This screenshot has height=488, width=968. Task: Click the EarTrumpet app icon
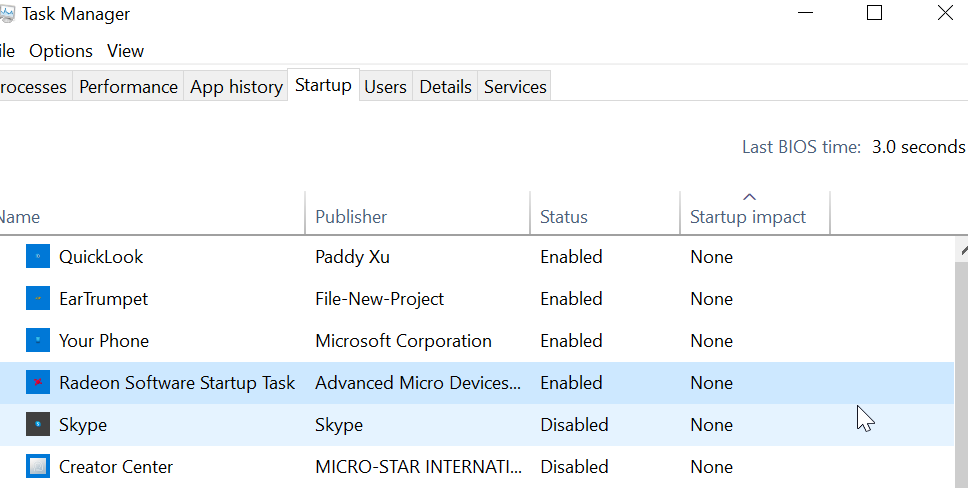[x=38, y=298]
